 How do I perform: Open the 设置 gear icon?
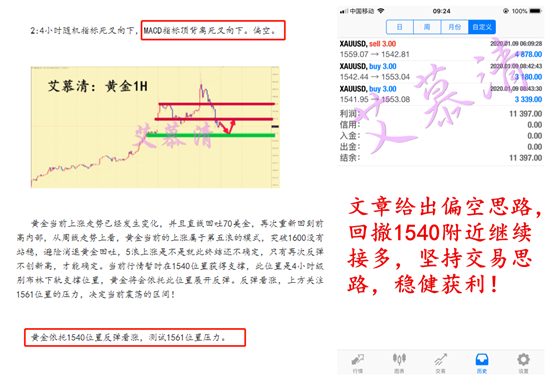pyautogui.click(x=523, y=359)
